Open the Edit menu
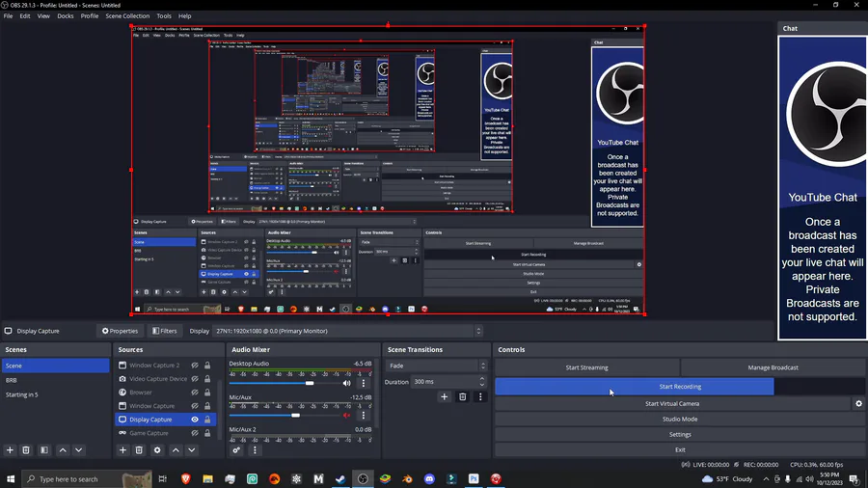Image resolution: width=868 pixels, height=488 pixels. point(25,16)
